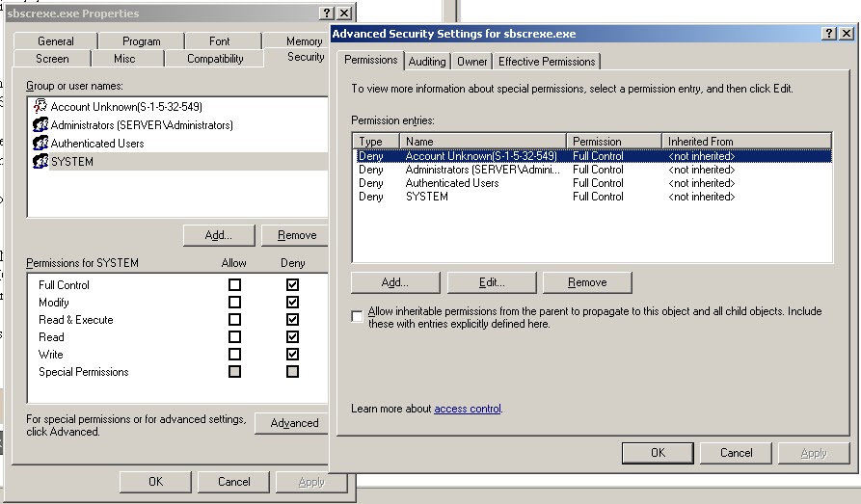This screenshot has height=504, width=861.
Task: Click the Account Unknown user icon
Action: [x=40, y=106]
